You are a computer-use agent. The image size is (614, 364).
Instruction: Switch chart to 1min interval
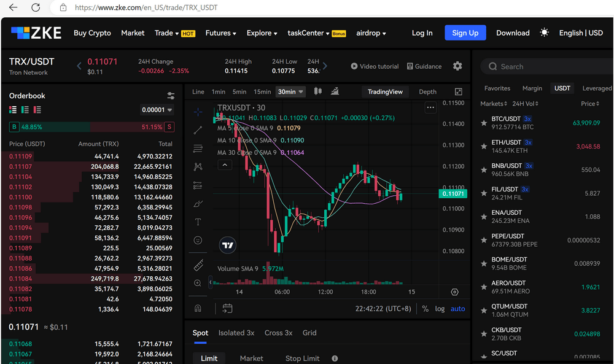219,91
